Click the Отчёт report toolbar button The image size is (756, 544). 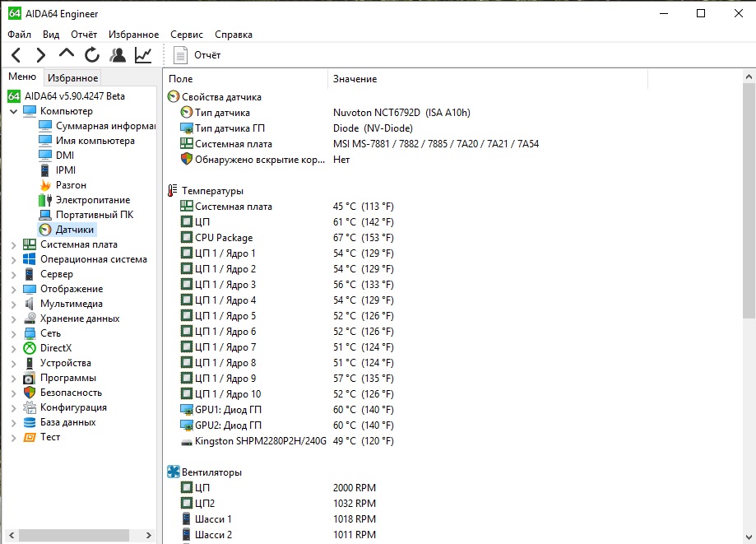[197, 55]
